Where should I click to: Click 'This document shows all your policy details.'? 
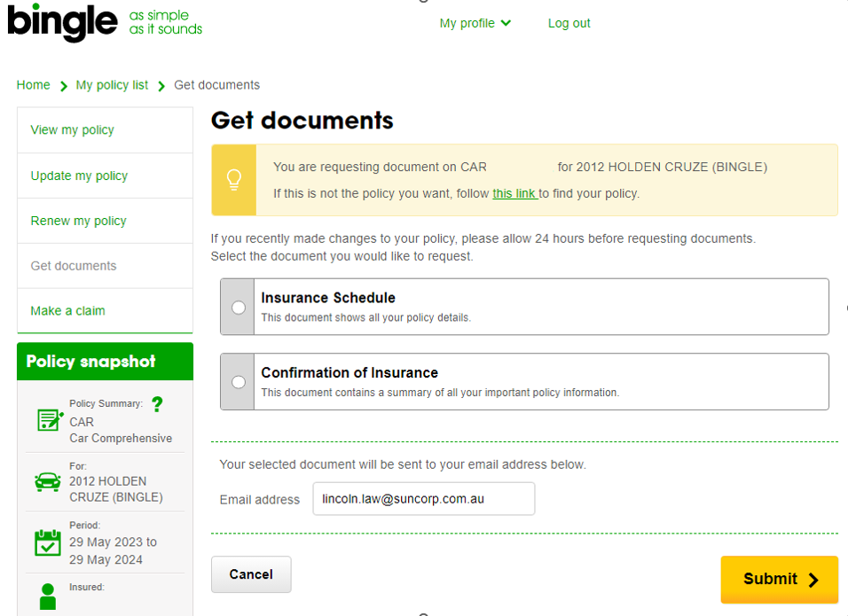(366, 317)
